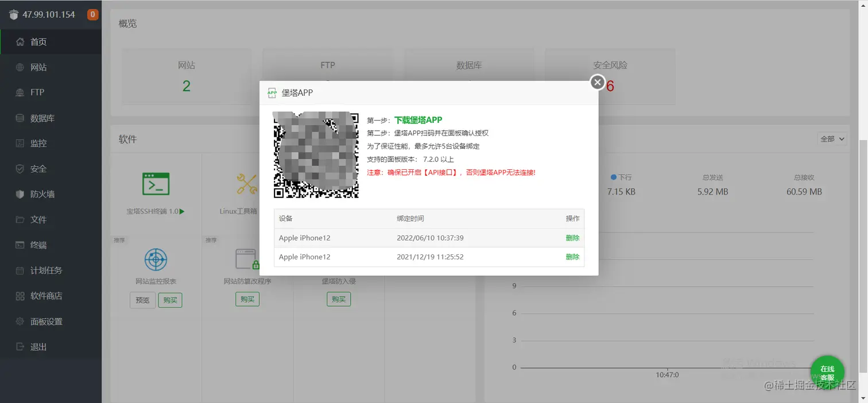The height and width of the screenshot is (403, 868).
Task: Open the FTP overview card
Action: [x=328, y=77]
